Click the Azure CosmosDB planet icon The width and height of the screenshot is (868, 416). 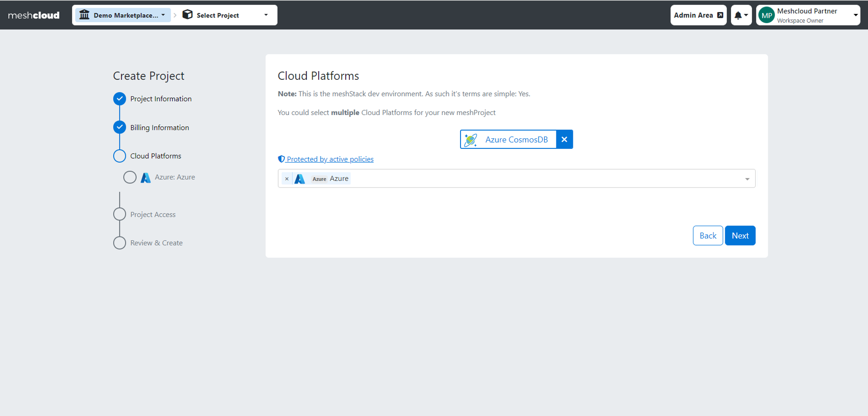tap(470, 140)
